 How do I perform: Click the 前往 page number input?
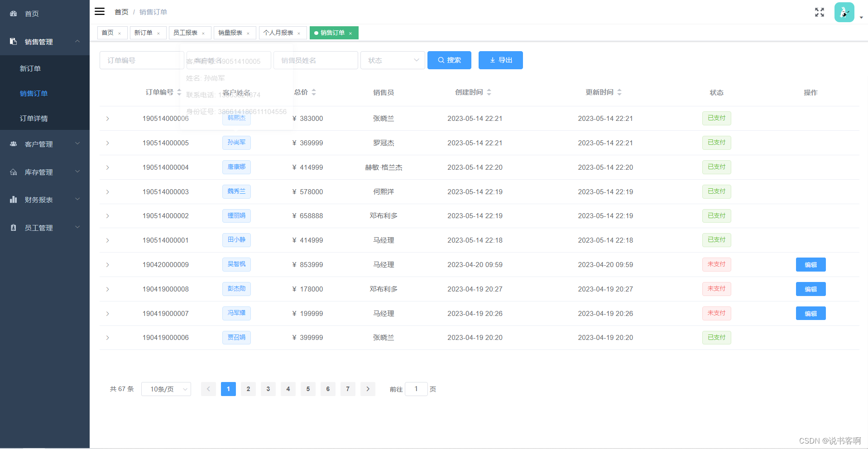416,389
